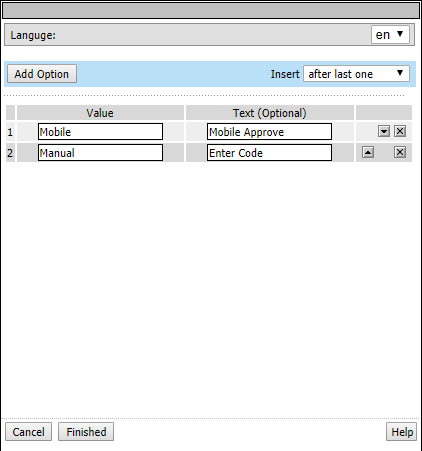Screen dimensions: 422x451
Task: Confirm changes with the Finished button
Action: (86, 432)
